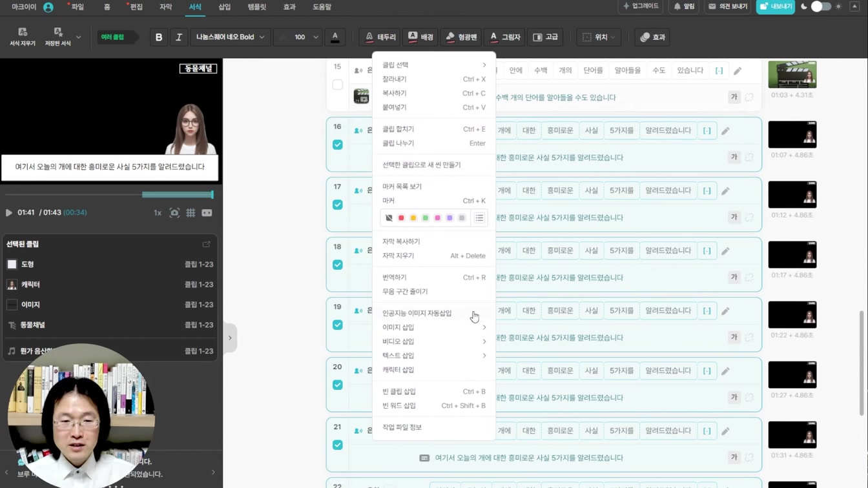Pop out the 선택된 클립 panel

207,244
